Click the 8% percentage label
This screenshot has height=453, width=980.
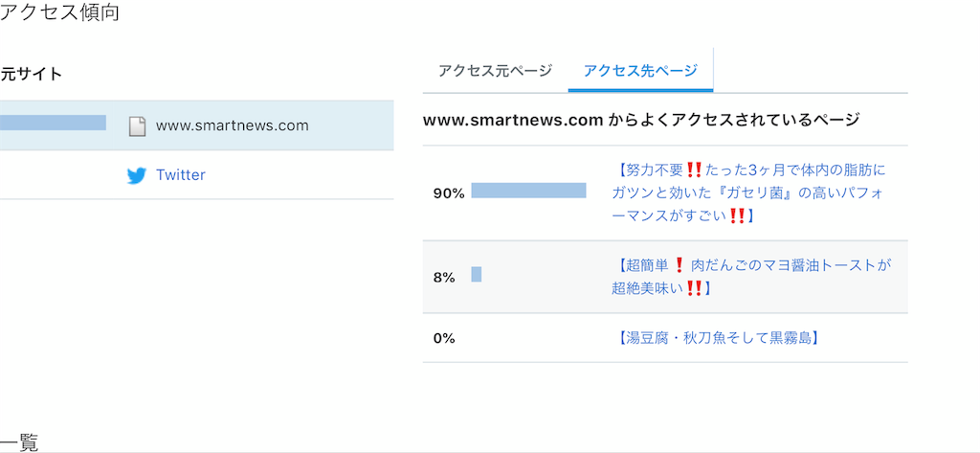click(444, 278)
